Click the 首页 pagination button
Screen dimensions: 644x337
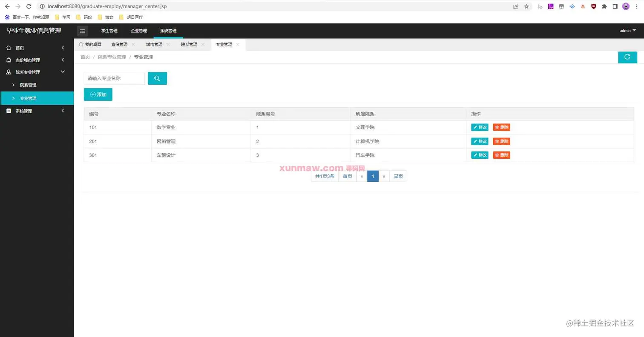click(348, 176)
